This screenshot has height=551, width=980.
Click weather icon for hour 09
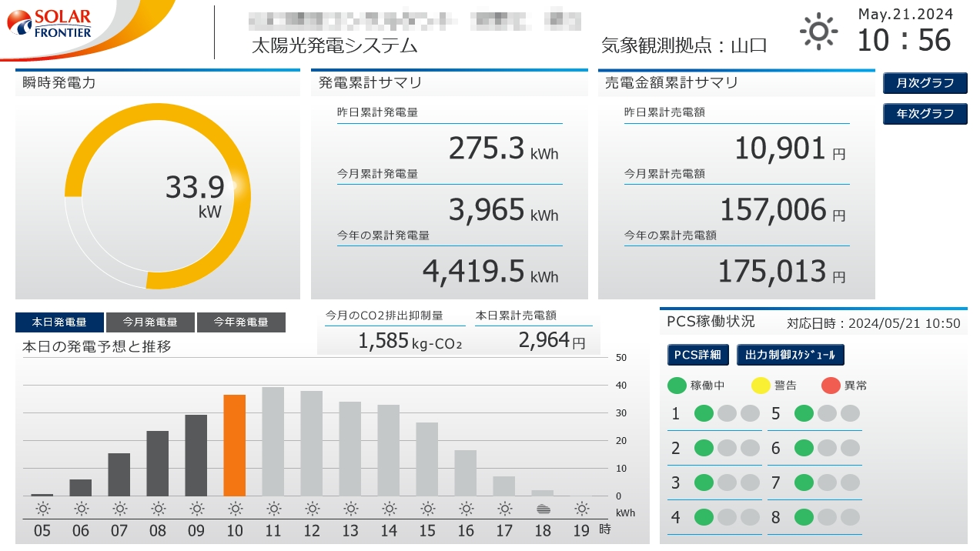(196, 508)
